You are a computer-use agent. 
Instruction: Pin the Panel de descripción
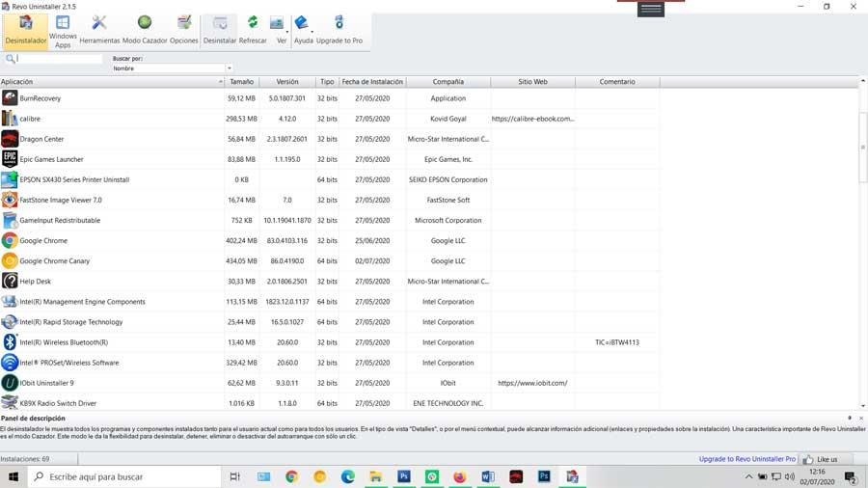[x=849, y=418]
